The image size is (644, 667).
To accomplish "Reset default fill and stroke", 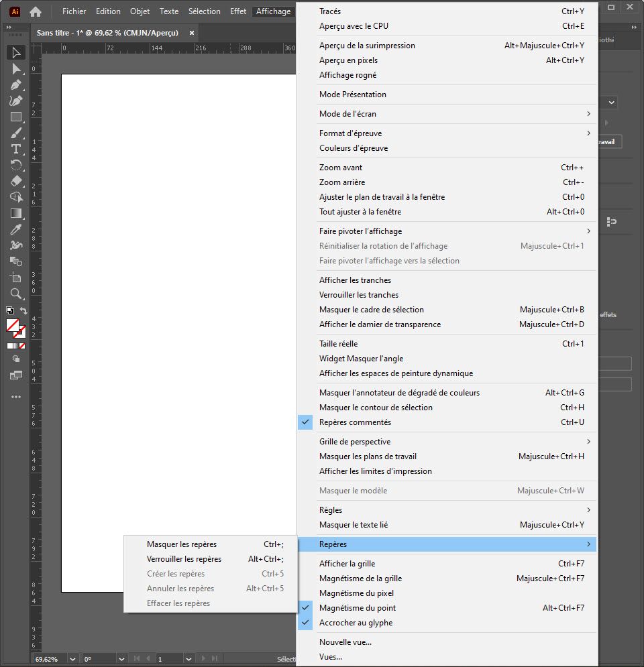I will [x=10, y=310].
